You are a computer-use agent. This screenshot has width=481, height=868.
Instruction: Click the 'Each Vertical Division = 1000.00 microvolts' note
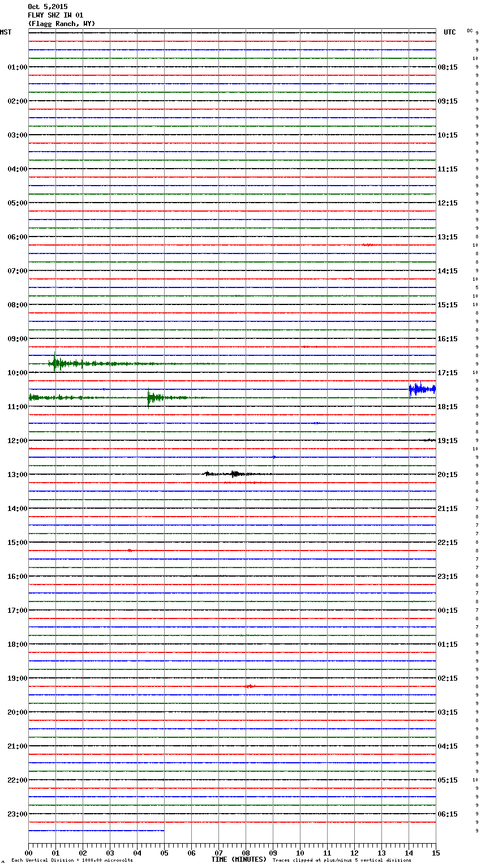[72, 861]
